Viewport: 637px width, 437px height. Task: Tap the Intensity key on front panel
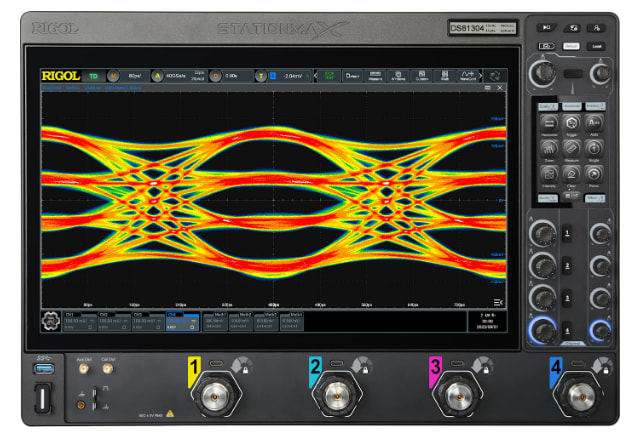(549, 174)
